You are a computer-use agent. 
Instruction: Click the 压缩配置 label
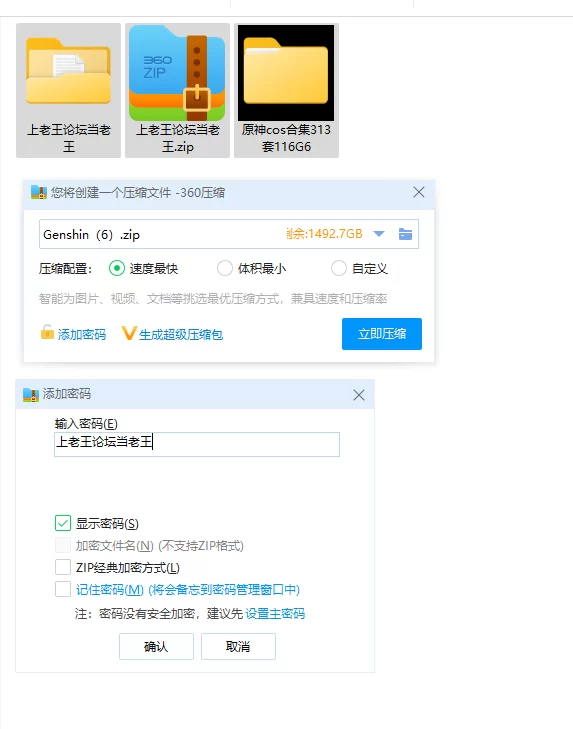tap(66, 269)
